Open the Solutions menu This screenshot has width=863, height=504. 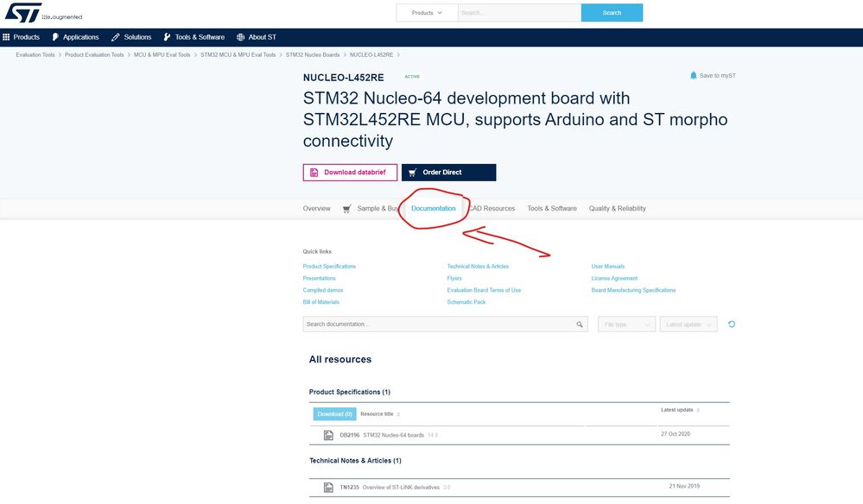[137, 37]
